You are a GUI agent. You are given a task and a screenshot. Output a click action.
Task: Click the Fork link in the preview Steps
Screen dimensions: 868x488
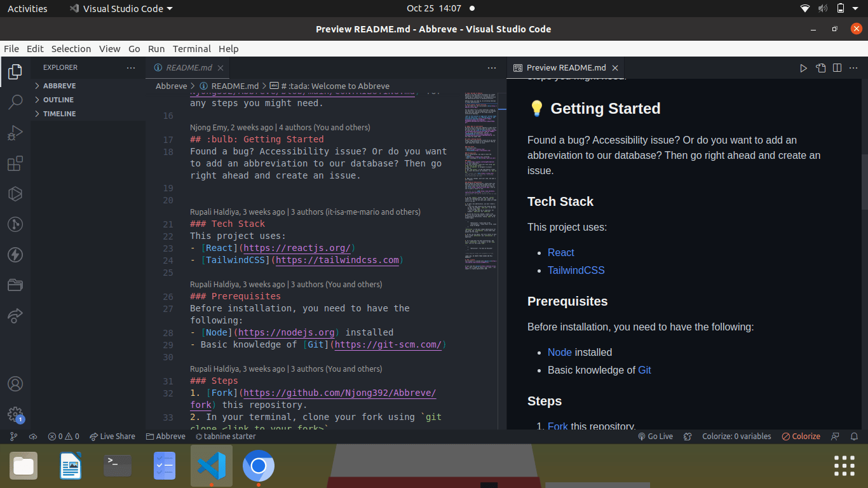tap(558, 426)
